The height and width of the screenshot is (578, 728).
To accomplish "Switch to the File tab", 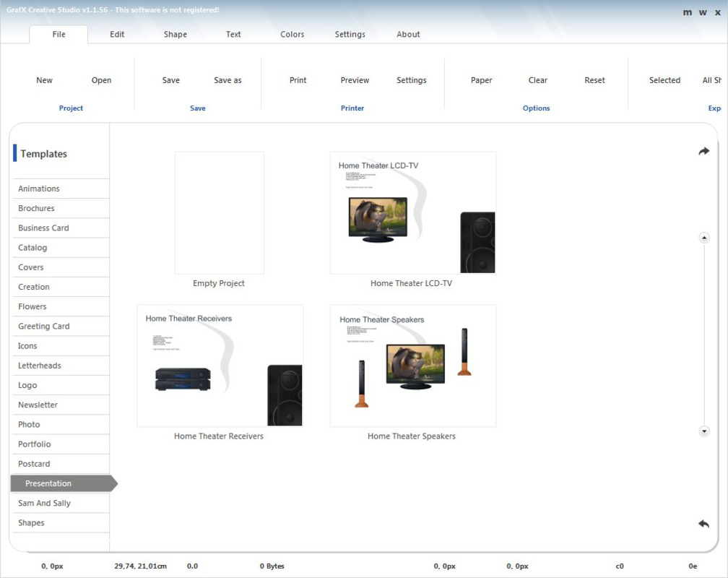I will coord(58,35).
